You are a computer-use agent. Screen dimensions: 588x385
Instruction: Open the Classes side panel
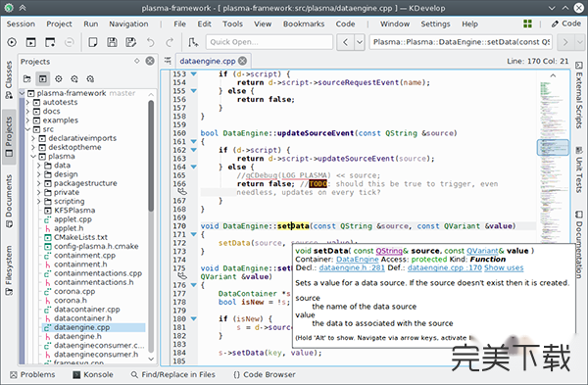[x=9, y=80]
